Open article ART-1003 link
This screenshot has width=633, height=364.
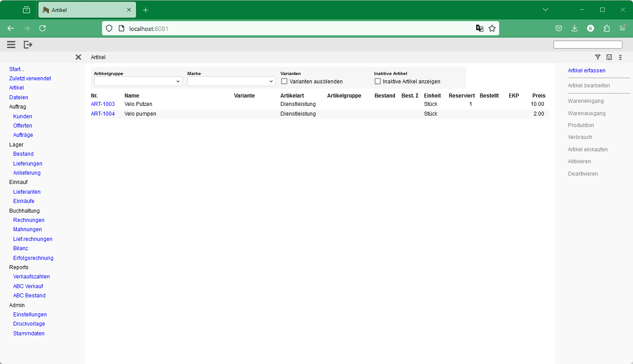tap(102, 104)
